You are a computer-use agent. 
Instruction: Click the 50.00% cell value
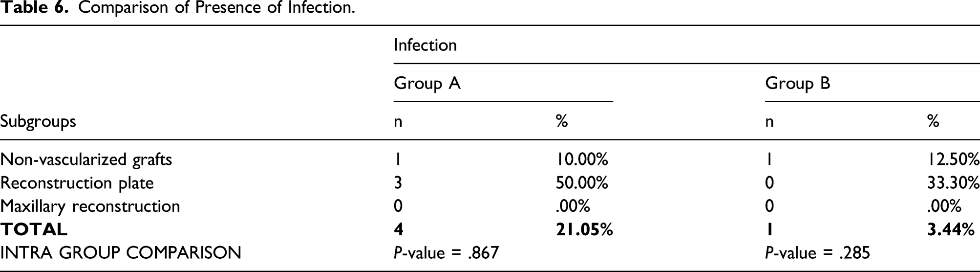pos(582,183)
